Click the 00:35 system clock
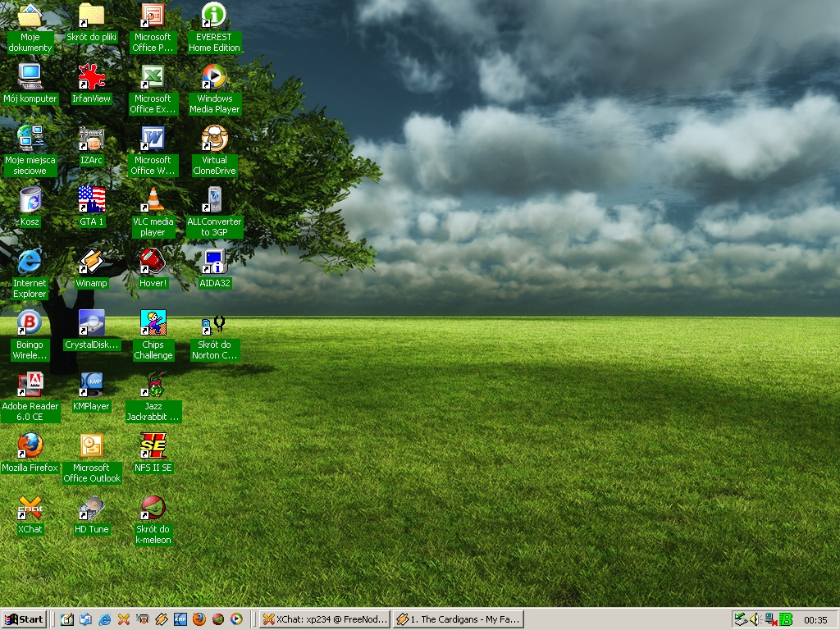 tap(815, 620)
